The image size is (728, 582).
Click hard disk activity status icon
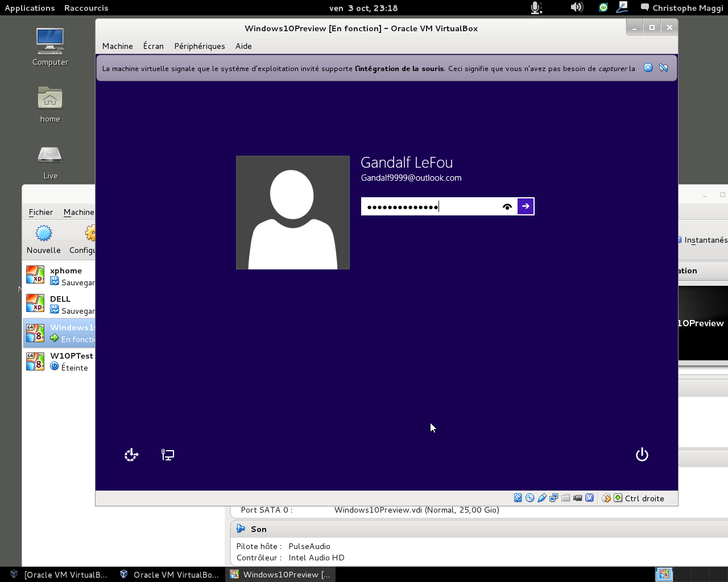518,498
